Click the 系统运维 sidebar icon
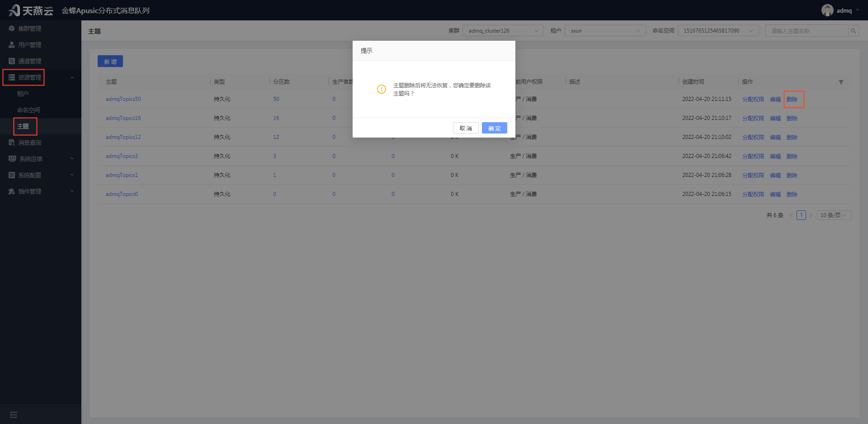868x424 pixels. [12, 159]
